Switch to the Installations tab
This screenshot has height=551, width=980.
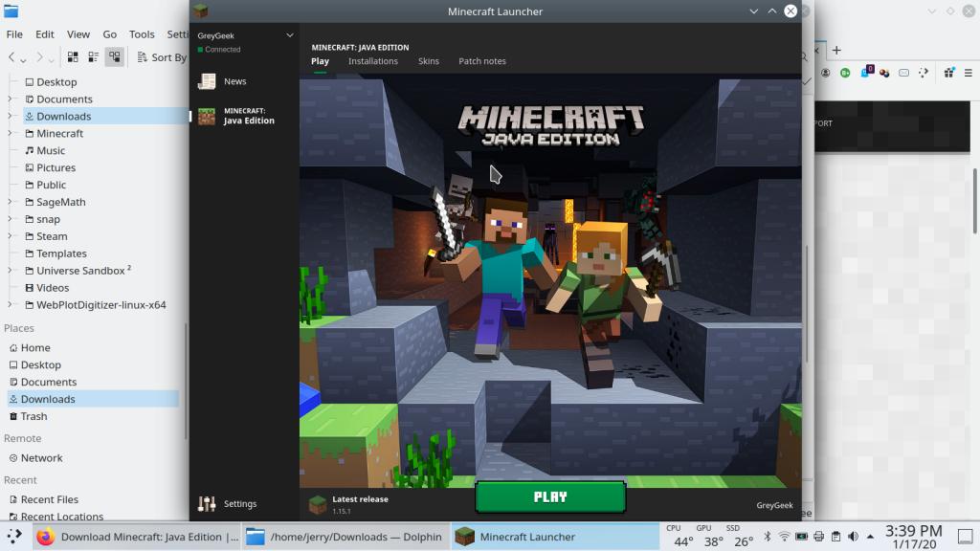click(372, 61)
